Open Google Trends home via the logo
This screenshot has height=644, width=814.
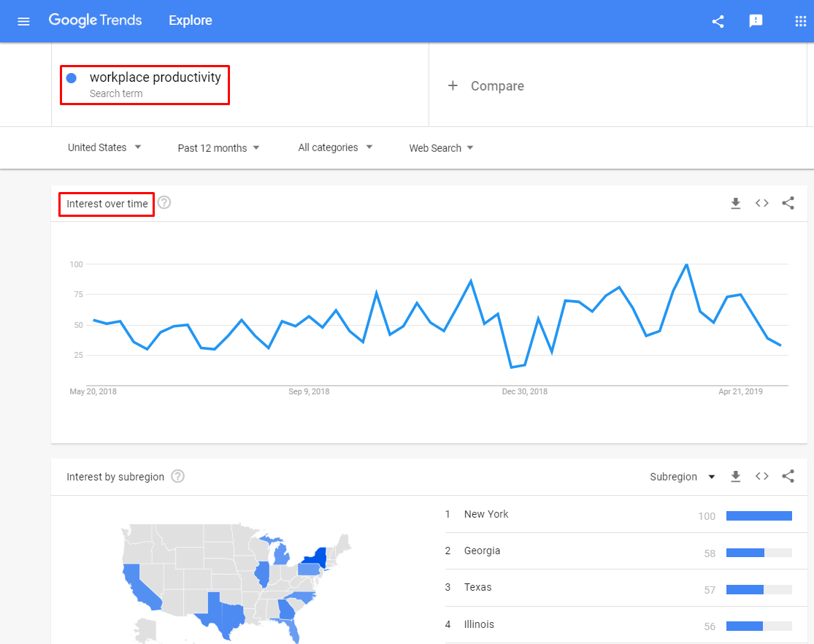coord(95,20)
